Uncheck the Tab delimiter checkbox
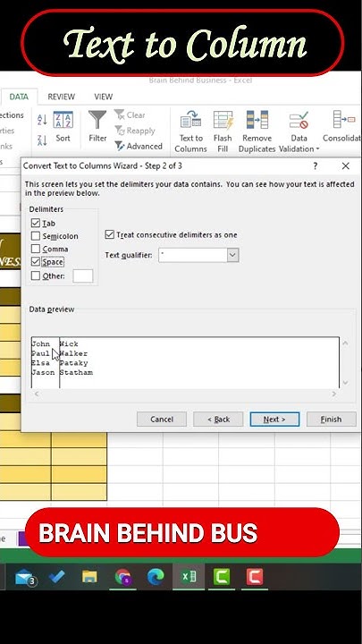 coord(36,223)
